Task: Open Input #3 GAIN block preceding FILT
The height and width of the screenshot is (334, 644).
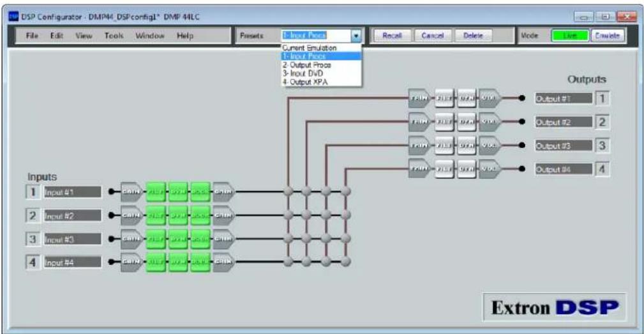Action: (x=131, y=239)
